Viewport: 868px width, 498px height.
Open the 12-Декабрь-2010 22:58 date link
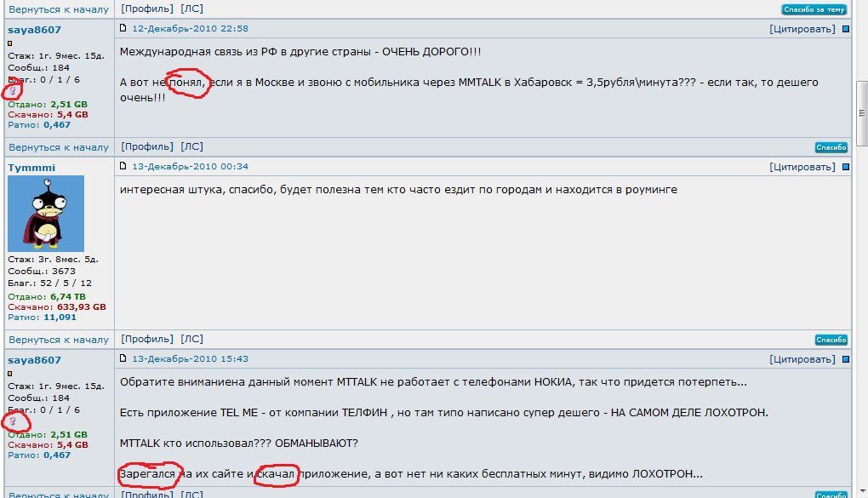click(190, 28)
